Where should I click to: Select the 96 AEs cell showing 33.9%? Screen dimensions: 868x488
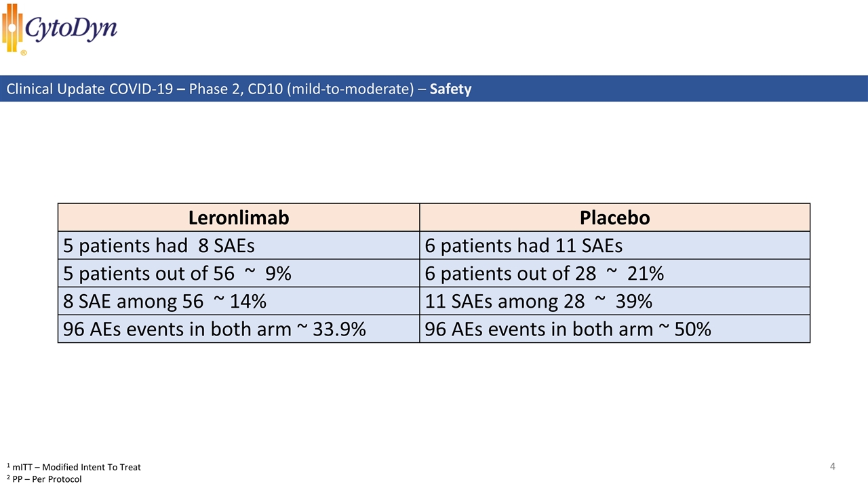click(x=214, y=329)
